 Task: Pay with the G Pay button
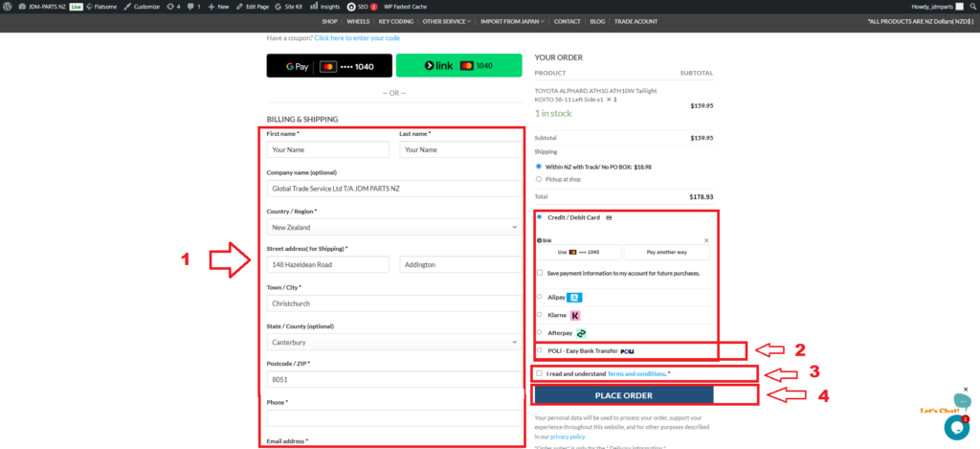(329, 66)
